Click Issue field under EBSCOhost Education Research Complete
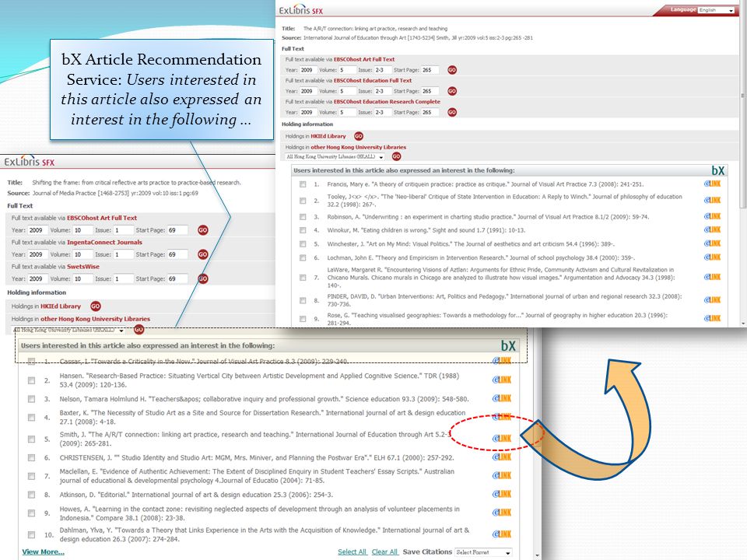This screenshot has height=560, width=747. [x=383, y=112]
